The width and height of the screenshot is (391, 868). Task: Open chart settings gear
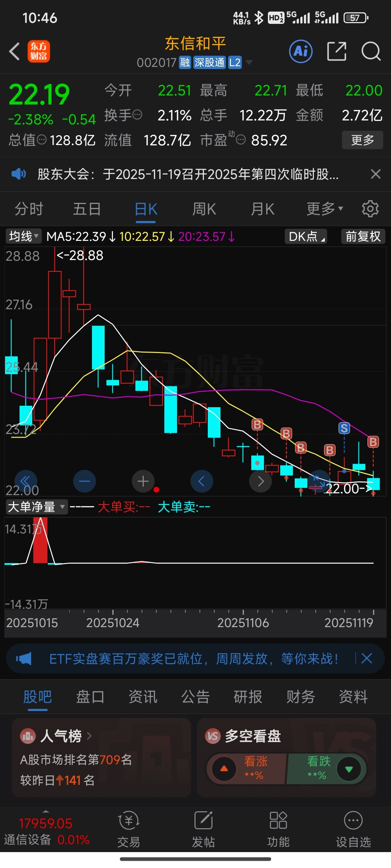tap(370, 209)
